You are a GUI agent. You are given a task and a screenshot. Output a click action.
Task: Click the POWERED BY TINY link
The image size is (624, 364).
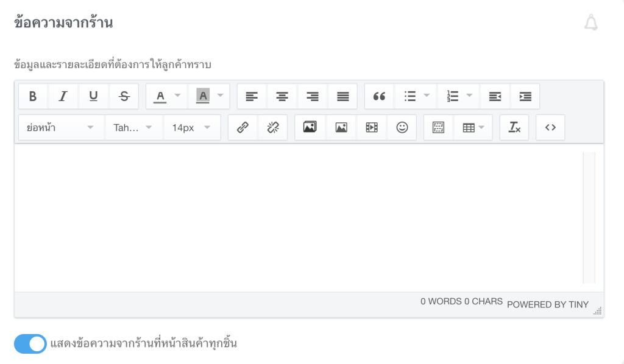(x=547, y=304)
